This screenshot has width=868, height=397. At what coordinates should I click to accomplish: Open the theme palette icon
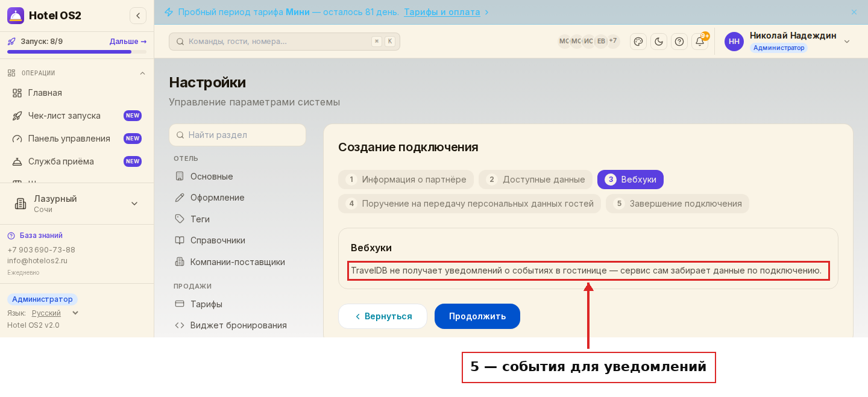638,42
